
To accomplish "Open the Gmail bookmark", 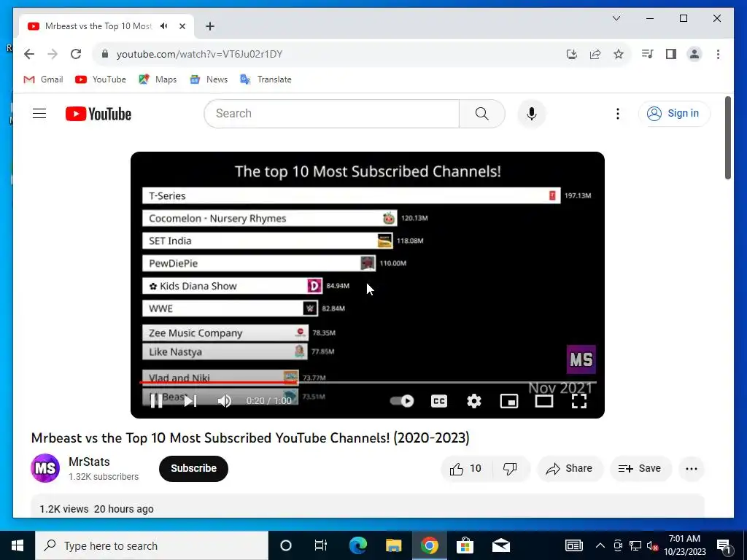I will click(43, 79).
